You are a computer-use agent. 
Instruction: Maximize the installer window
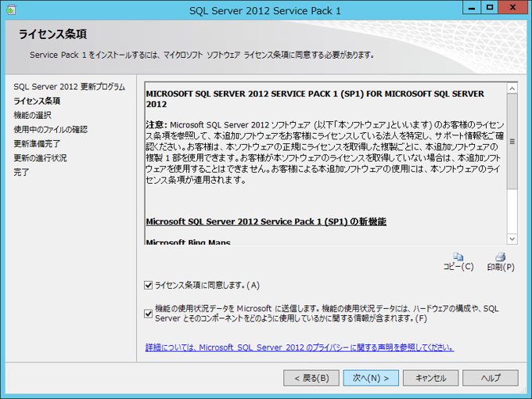click(490, 8)
